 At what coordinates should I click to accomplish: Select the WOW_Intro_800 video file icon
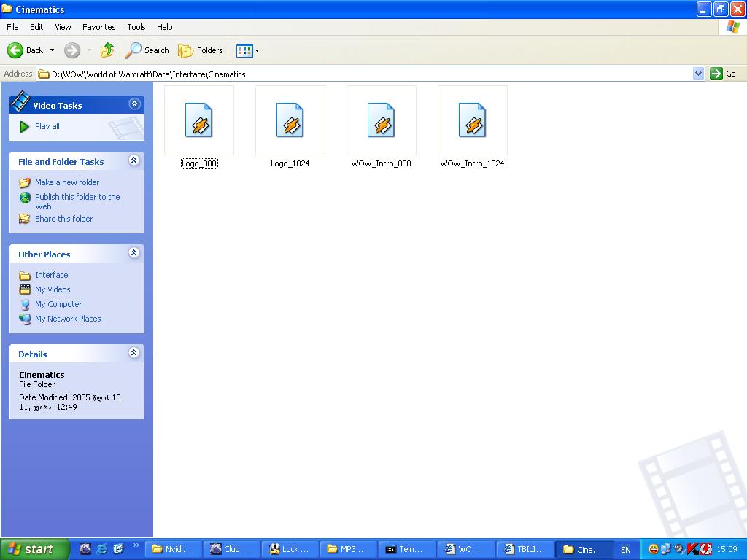(381, 120)
